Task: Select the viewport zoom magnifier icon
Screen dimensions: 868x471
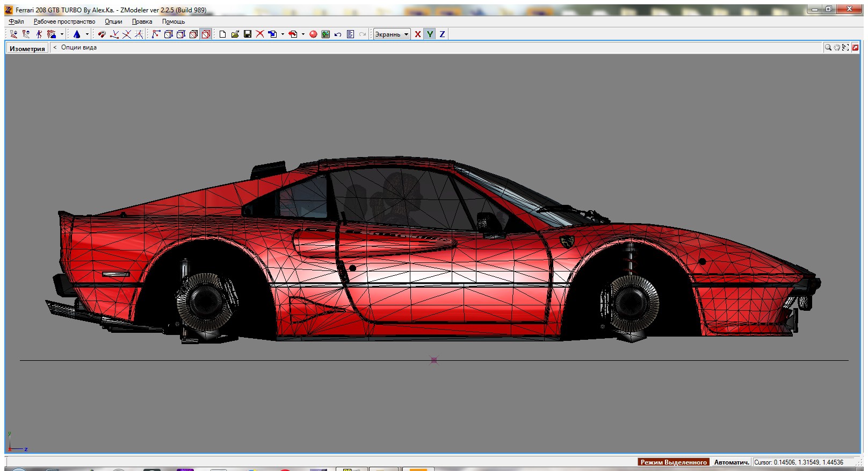Action: [x=828, y=47]
